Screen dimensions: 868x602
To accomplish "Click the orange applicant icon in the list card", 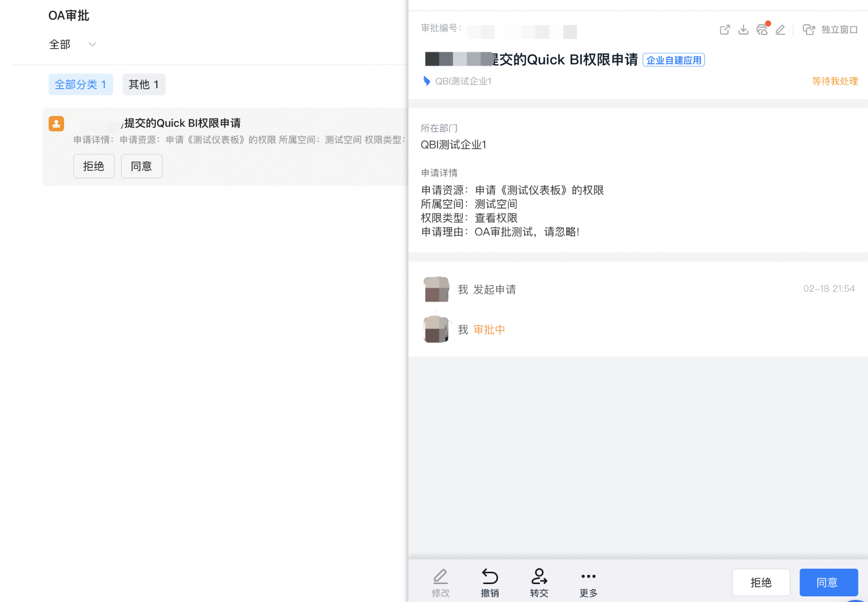I will pos(56,124).
